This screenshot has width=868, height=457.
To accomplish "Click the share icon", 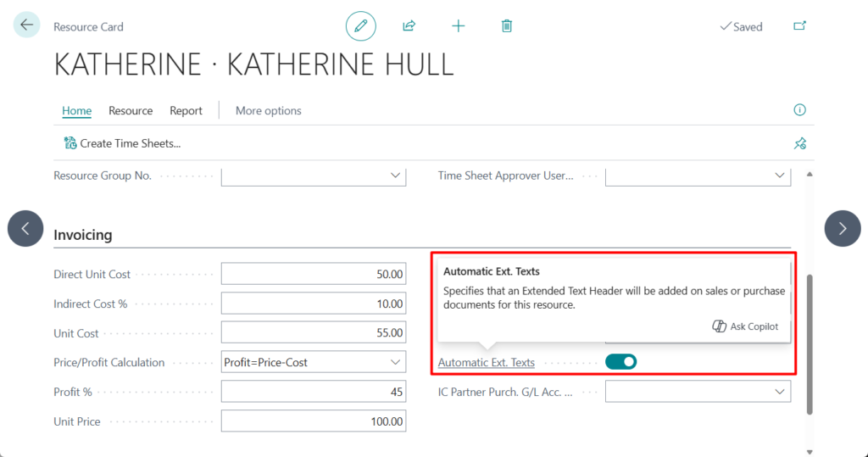I will [x=409, y=26].
